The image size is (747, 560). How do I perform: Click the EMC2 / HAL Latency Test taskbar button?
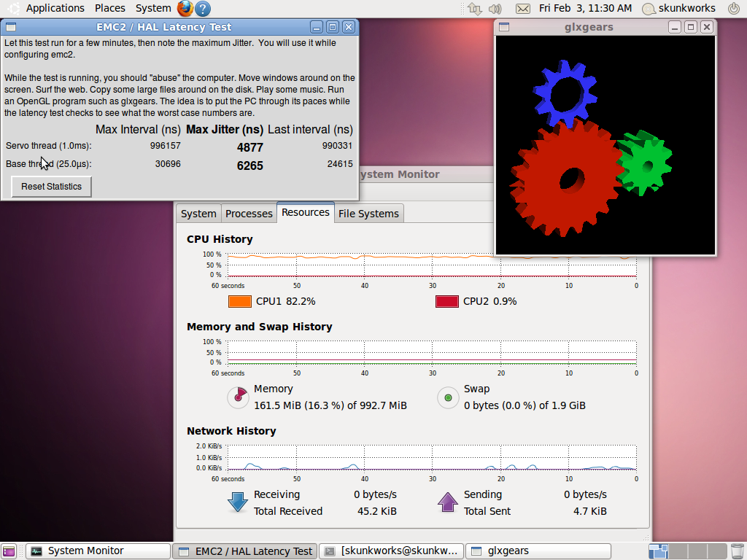point(245,551)
